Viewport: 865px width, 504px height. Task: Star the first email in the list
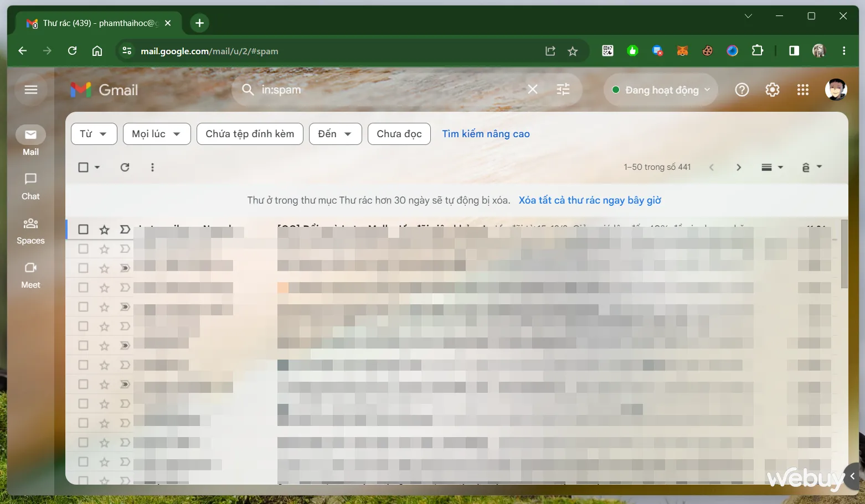click(104, 230)
